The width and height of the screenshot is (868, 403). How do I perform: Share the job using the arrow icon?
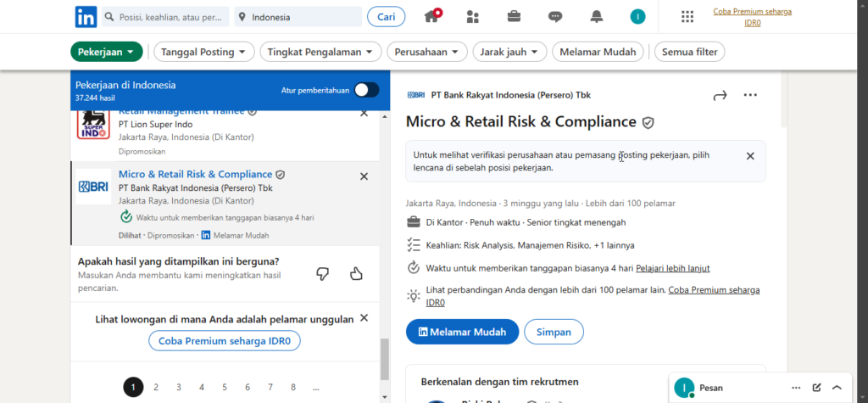(720, 95)
